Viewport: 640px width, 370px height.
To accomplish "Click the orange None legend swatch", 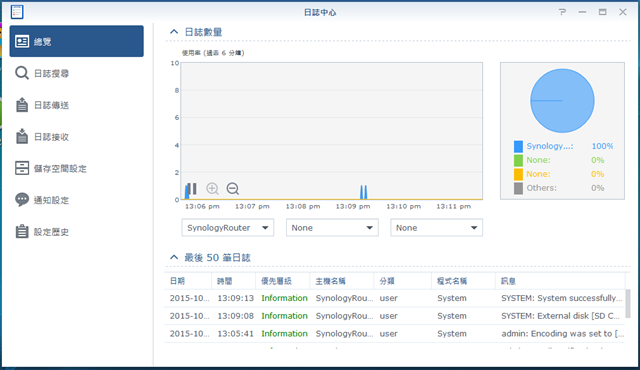I will [518, 174].
